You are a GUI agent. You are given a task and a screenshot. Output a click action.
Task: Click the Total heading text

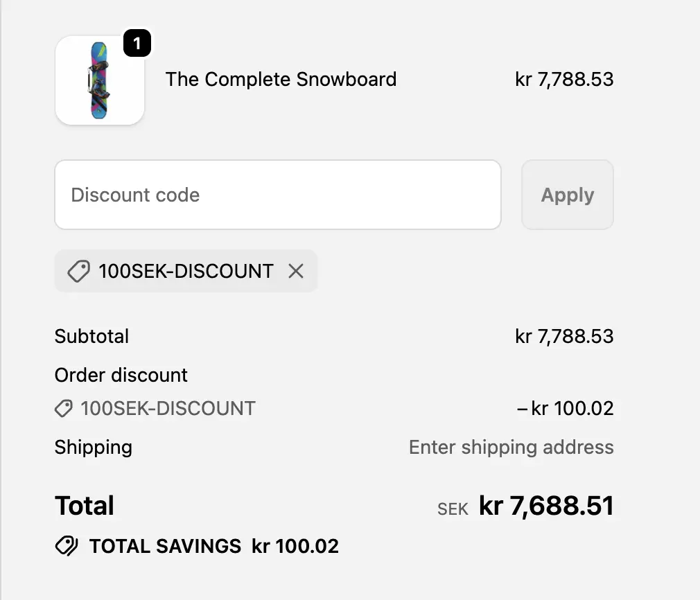pos(85,506)
